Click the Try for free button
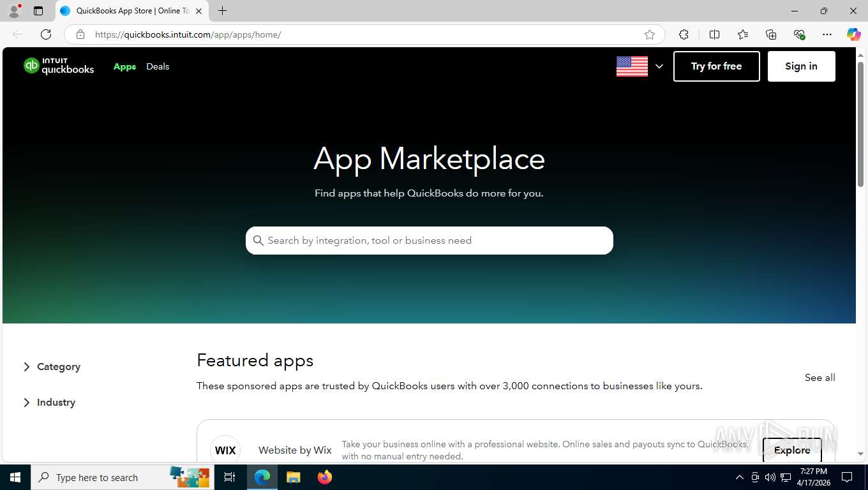 [x=716, y=66]
